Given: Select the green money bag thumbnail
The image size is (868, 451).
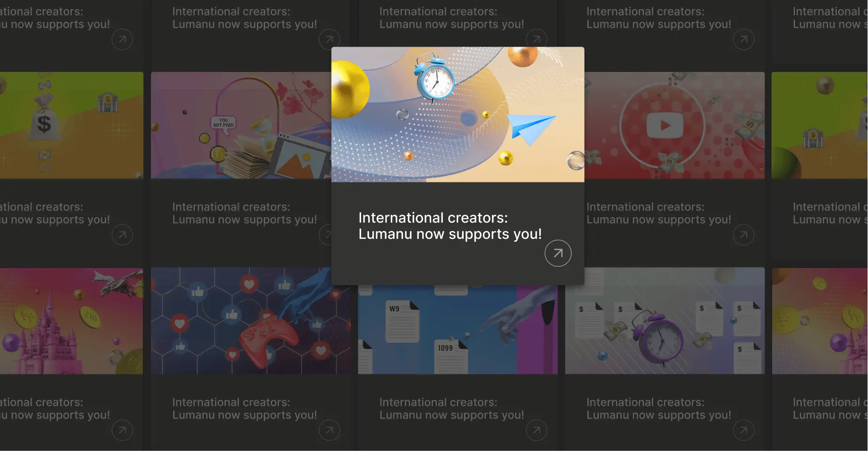Looking at the screenshot, I should click(x=71, y=125).
